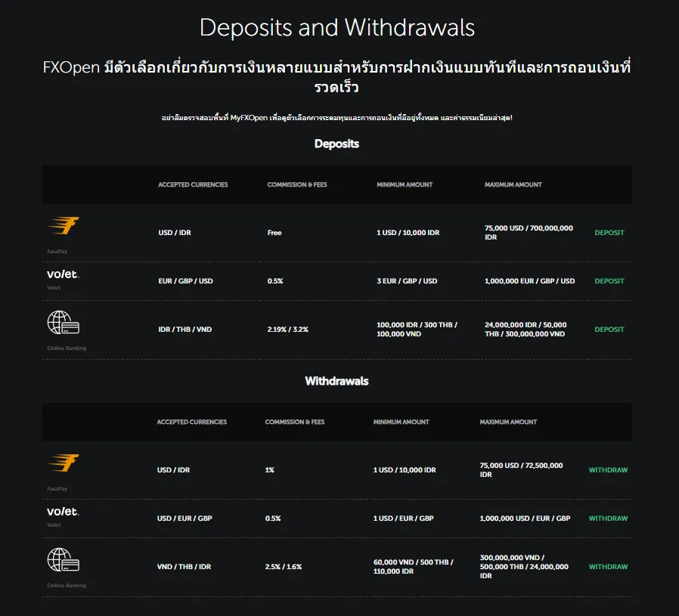
Task: Open the DEPOSIT link for Online Banking
Action: [x=609, y=330]
